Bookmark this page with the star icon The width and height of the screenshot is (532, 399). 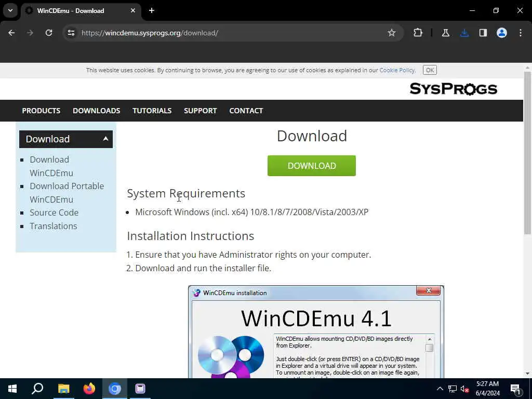click(x=392, y=33)
